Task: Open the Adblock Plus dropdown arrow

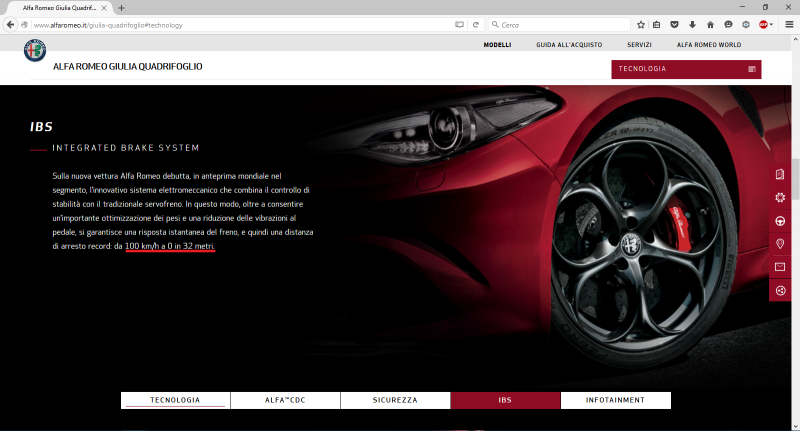Action: point(771,24)
